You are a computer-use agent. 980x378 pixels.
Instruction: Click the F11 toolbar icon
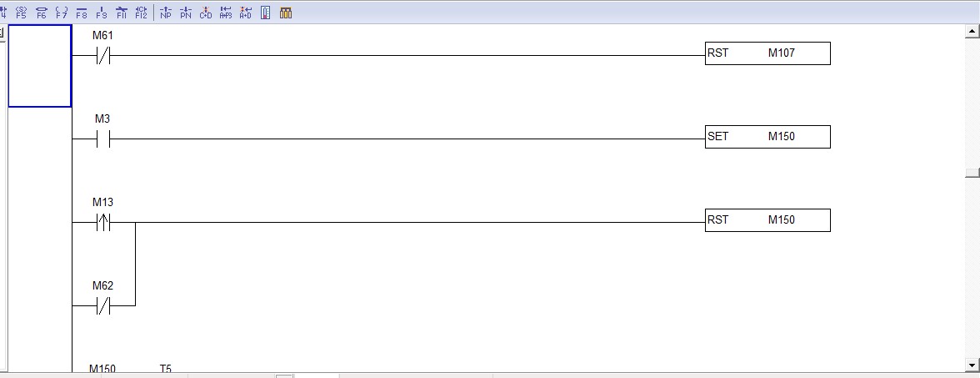pyautogui.click(x=121, y=13)
